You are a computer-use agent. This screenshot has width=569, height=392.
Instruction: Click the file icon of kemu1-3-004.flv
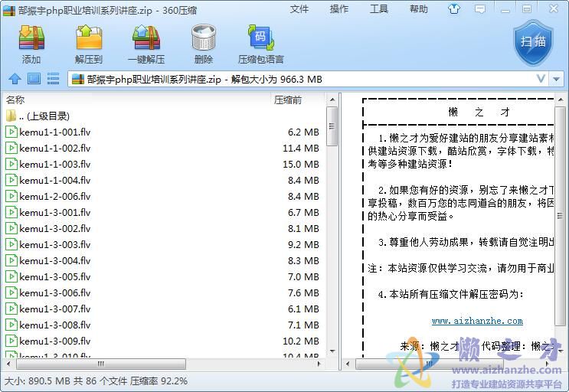pyautogui.click(x=11, y=261)
